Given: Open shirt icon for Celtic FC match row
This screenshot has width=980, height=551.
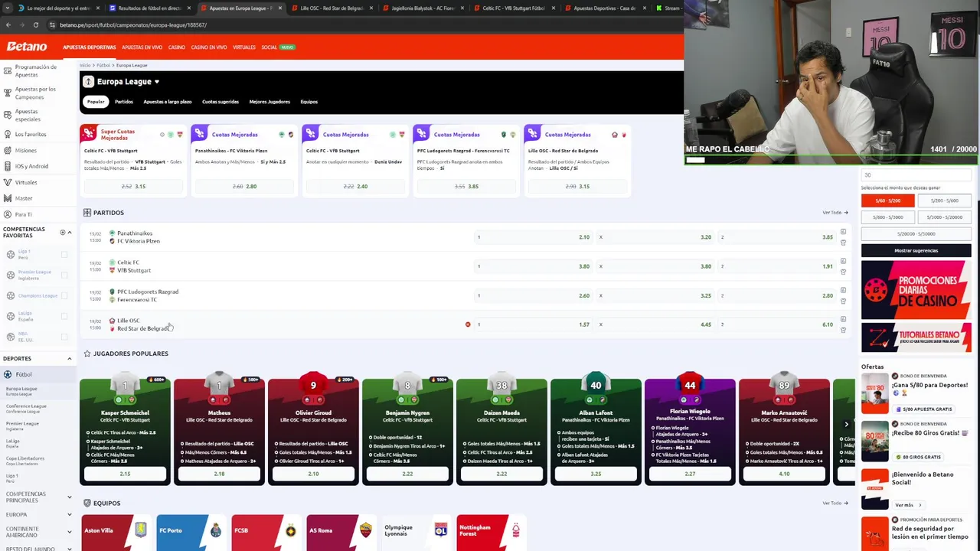Looking at the screenshot, I should (843, 272).
